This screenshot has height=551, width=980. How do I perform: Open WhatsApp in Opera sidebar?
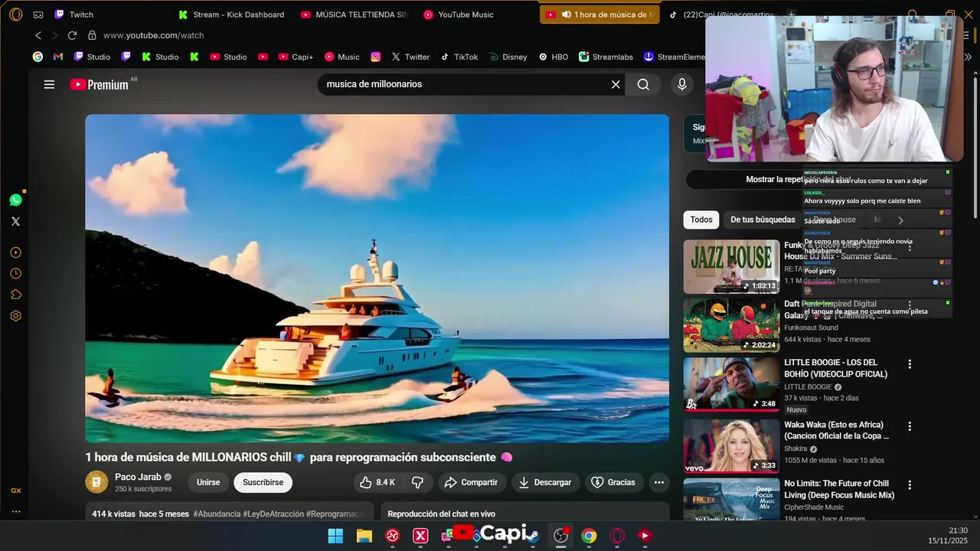point(15,200)
